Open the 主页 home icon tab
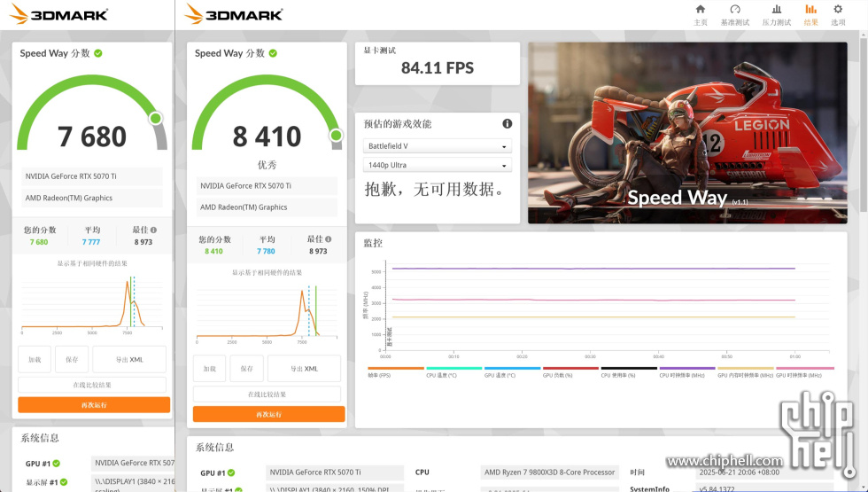This screenshot has height=492, width=868. click(701, 14)
